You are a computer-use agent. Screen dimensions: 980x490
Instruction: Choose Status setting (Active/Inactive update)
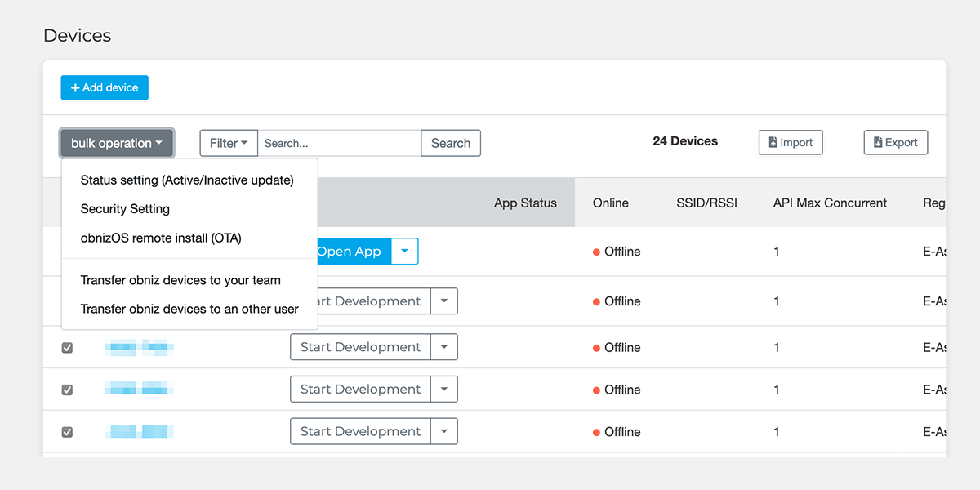pos(187,180)
